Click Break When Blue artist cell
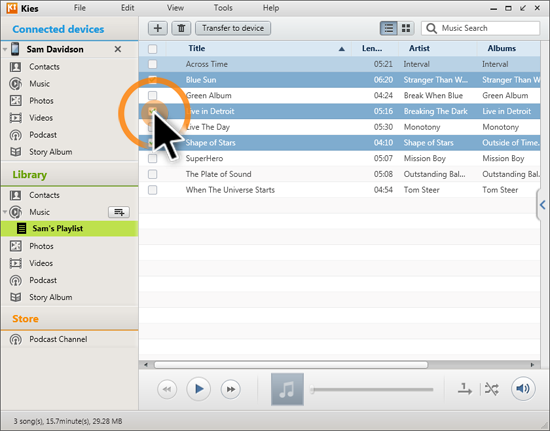Screen dimensions: 550x431 point(433,95)
